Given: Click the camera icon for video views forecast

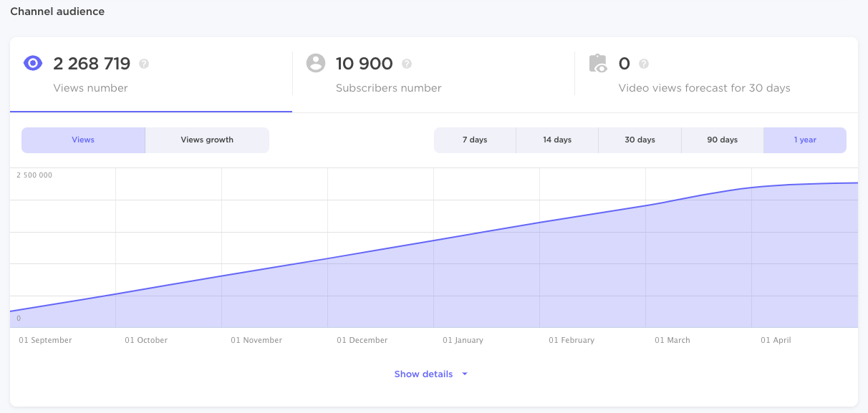Looking at the screenshot, I should [599, 63].
